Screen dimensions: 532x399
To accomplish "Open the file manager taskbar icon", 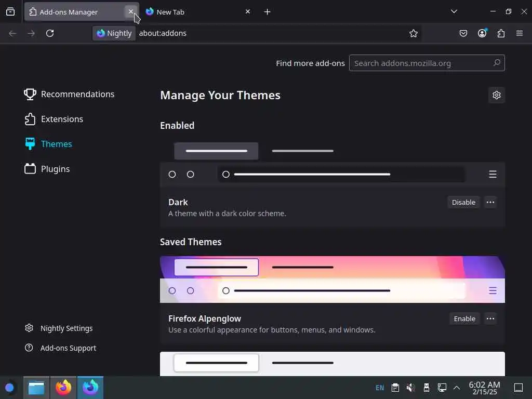I will 36,388.
